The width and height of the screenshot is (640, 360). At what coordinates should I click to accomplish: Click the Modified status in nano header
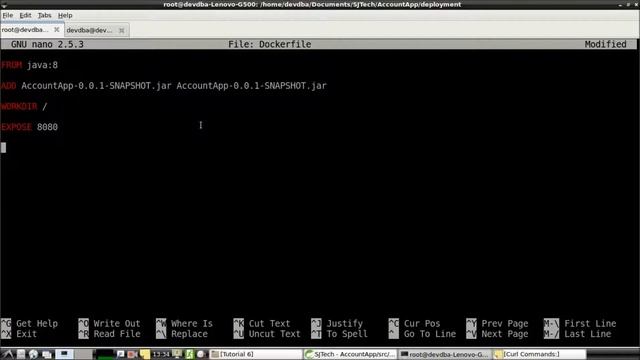pos(605,44)
